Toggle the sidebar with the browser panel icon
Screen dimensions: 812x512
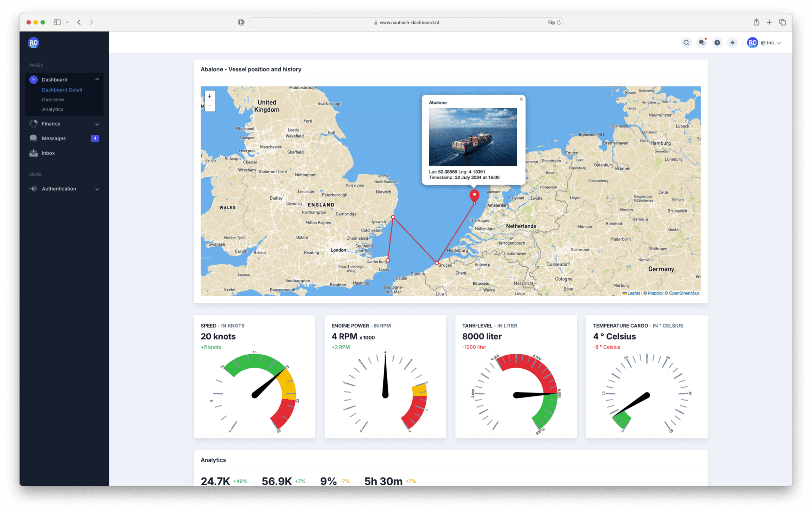point(57,22)
